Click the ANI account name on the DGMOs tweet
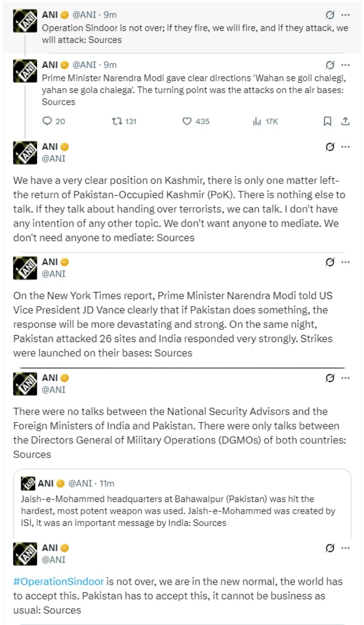This screenshot has width=364, height=625. (x=50, y=378)
